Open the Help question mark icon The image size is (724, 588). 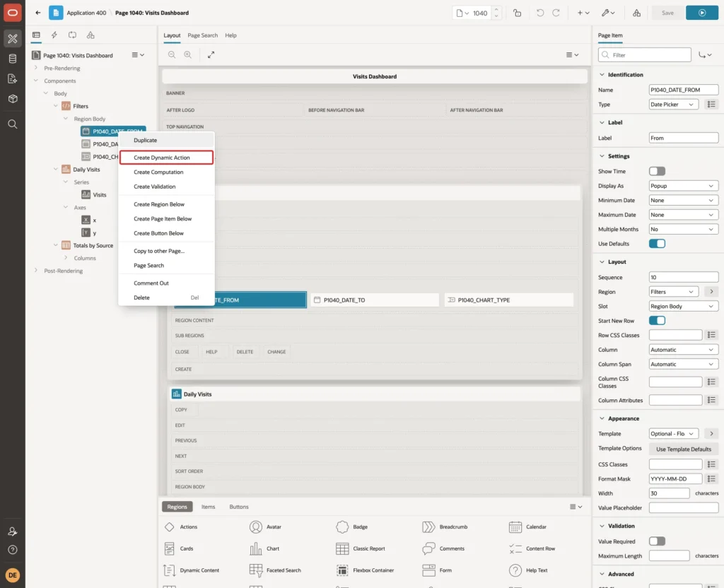pyautogui.click(x=13, y=550)
